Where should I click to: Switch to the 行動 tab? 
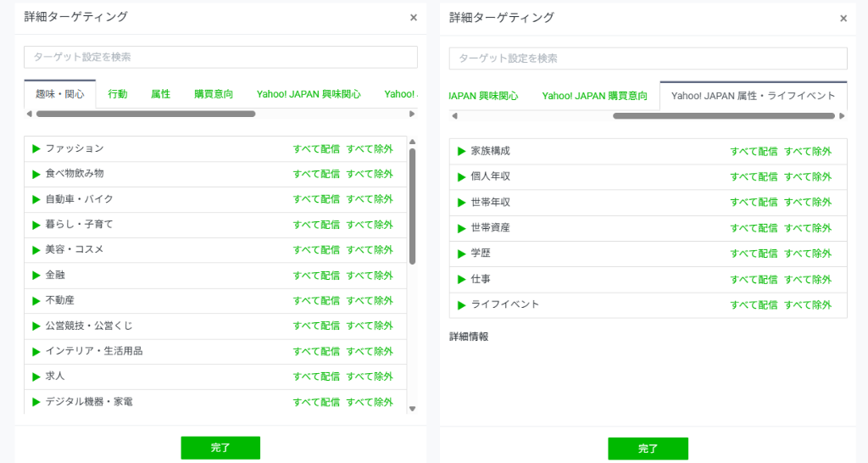[x=117, y=94]
